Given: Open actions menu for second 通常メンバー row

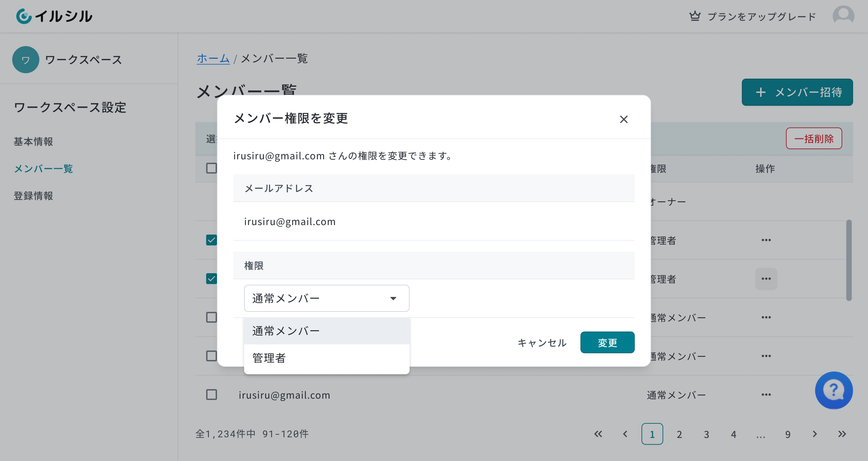Looking at the screenshot, I should (766, 356).
